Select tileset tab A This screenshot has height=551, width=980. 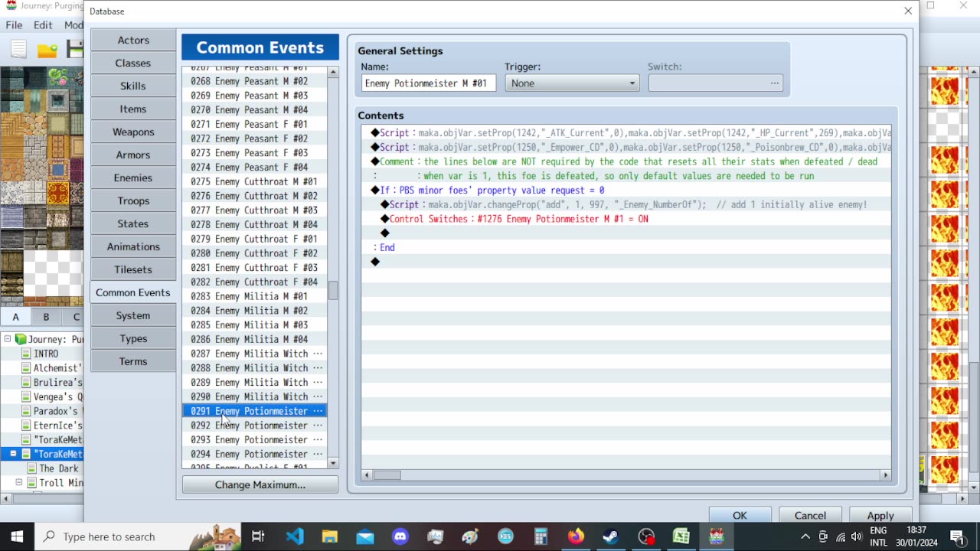point(15,317)
